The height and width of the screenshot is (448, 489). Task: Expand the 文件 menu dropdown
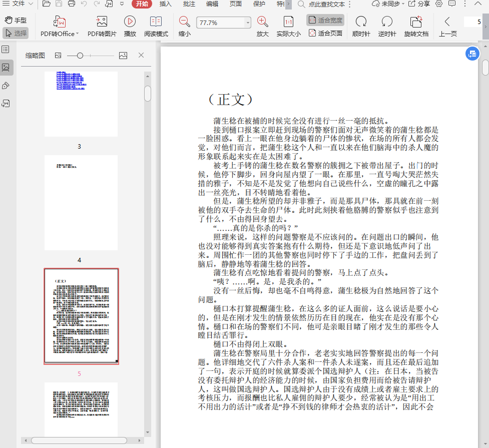coord(31,4)
